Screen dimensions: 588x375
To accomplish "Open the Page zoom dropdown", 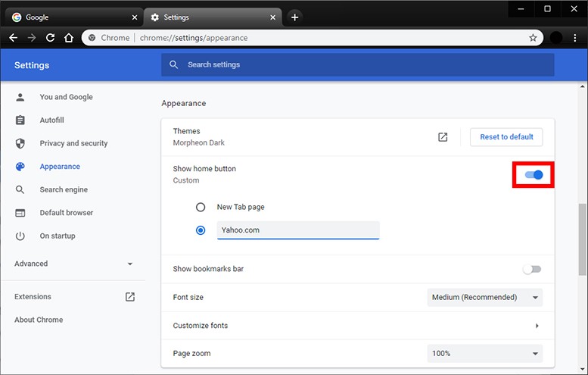I will 484,354.
